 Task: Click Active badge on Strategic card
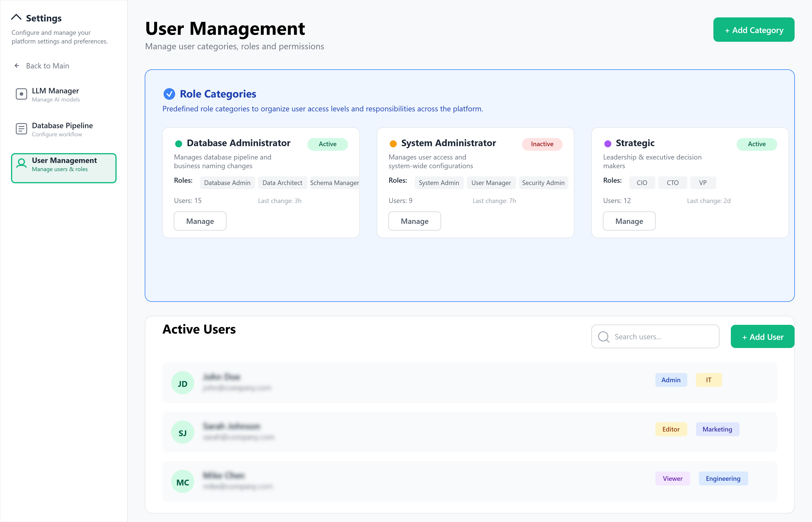point(757,144)
